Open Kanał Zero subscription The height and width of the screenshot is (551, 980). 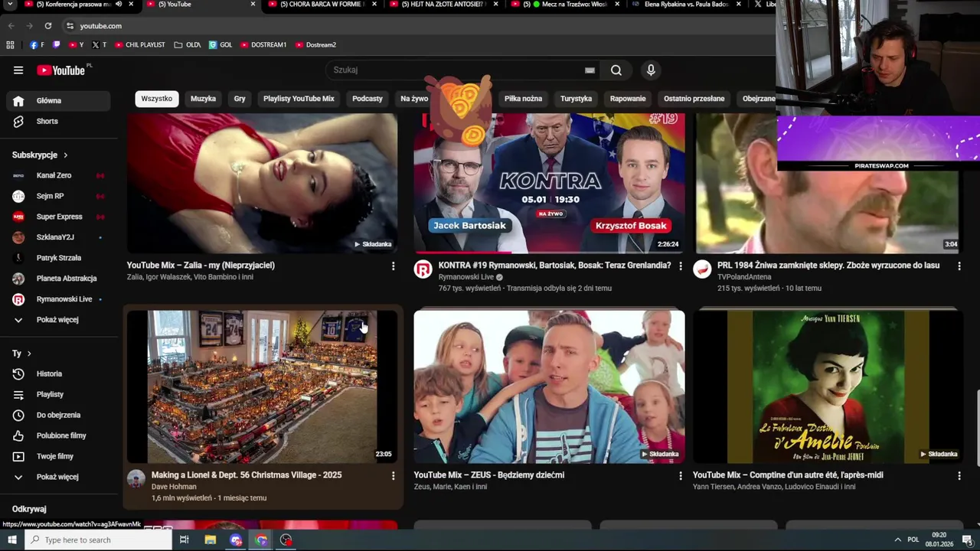click(58, 175)
